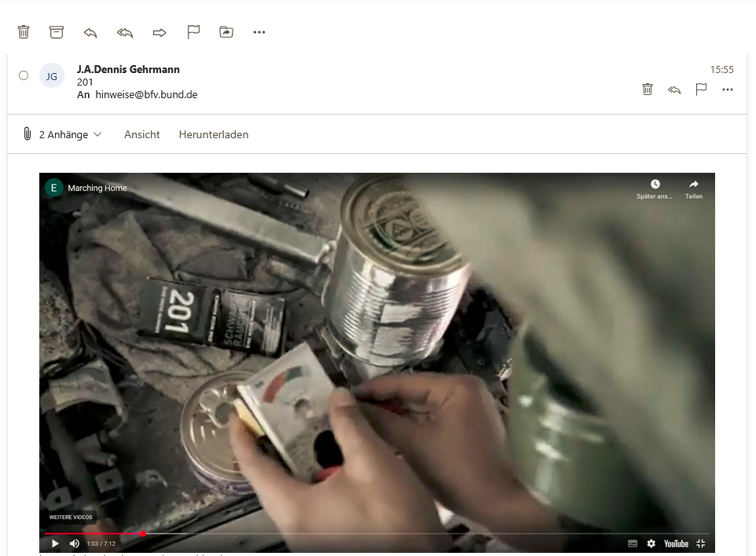Screen dimensions: 756x556
Task: Select the message radio circle beside JG
Action: click(x=24, y=75)
